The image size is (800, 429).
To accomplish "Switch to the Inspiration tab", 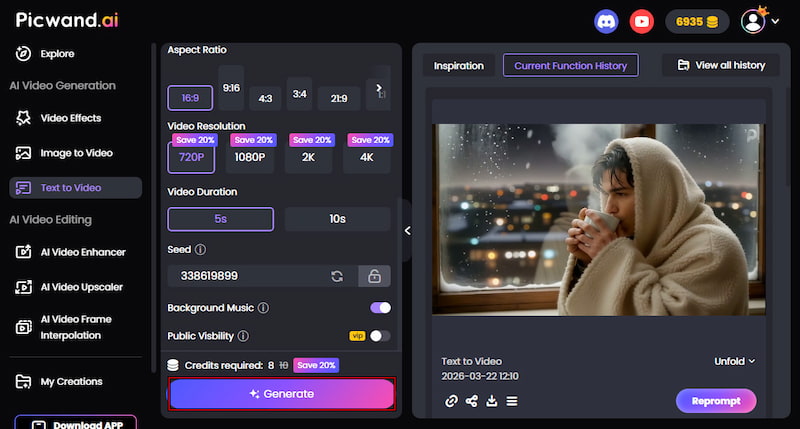I will coord(459,66).
